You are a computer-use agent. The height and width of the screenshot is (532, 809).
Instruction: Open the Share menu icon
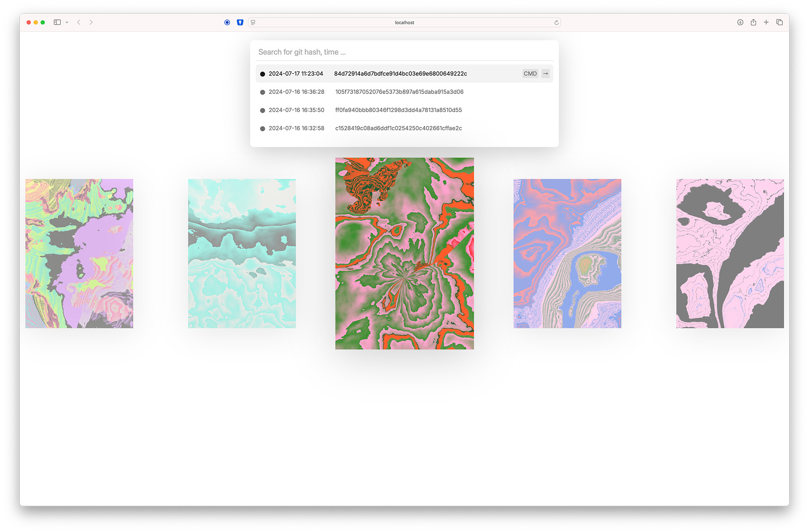pyautogui.click(x=753, y=22)
